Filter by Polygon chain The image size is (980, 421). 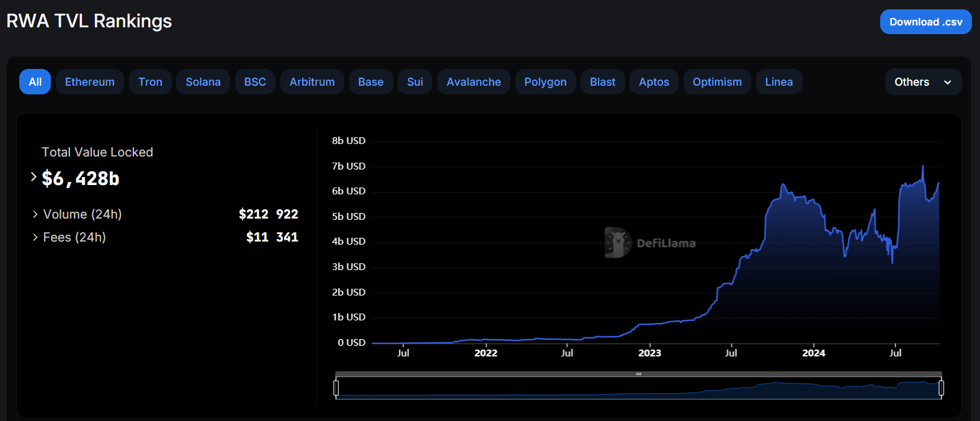pos(545,82)
